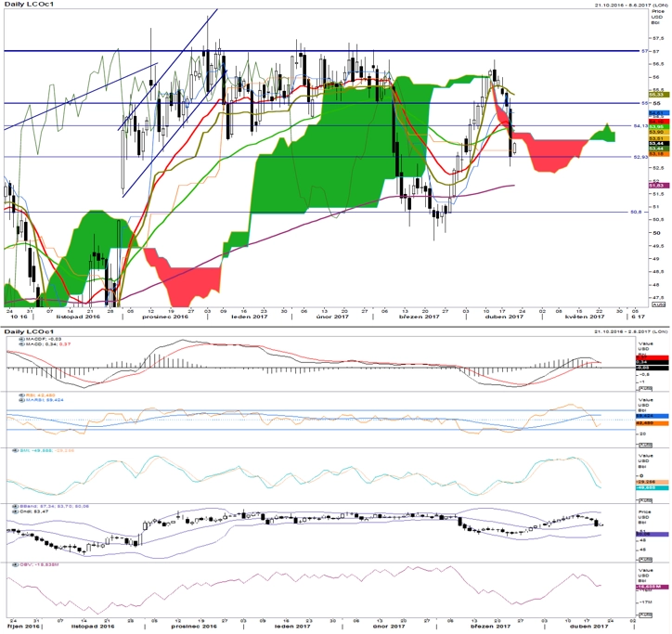This screenshot has height=634, width=672.
Task: Hide the RSI indicator via eye icon
Action: [x=22, y=395]
